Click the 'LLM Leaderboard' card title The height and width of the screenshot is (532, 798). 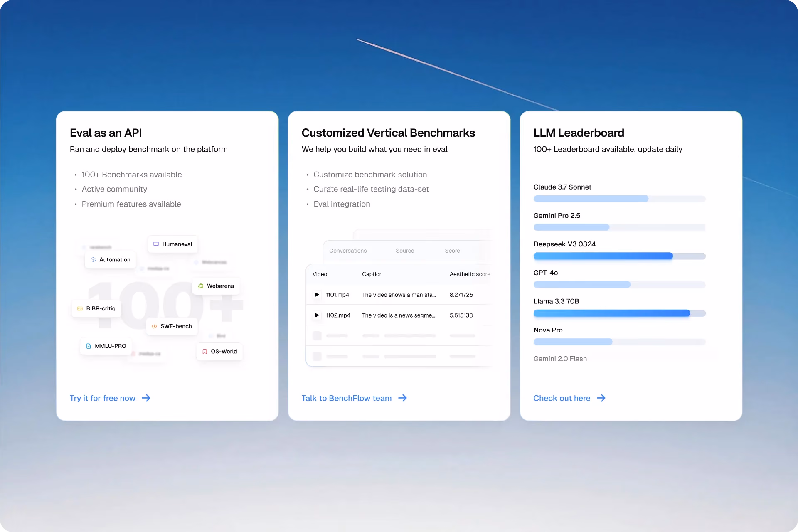coord(579,133)
